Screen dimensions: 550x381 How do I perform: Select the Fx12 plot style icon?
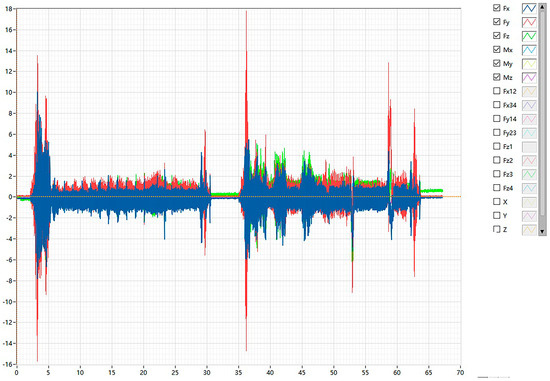529,91
